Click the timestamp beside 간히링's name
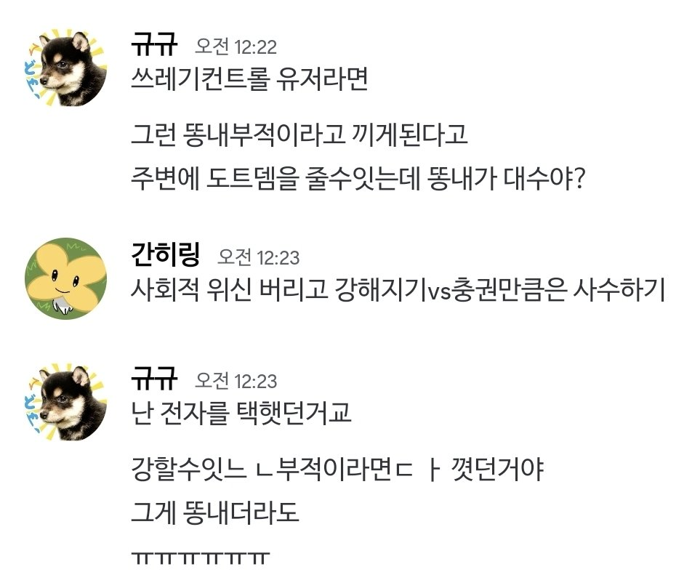 (x=259, y=257)
